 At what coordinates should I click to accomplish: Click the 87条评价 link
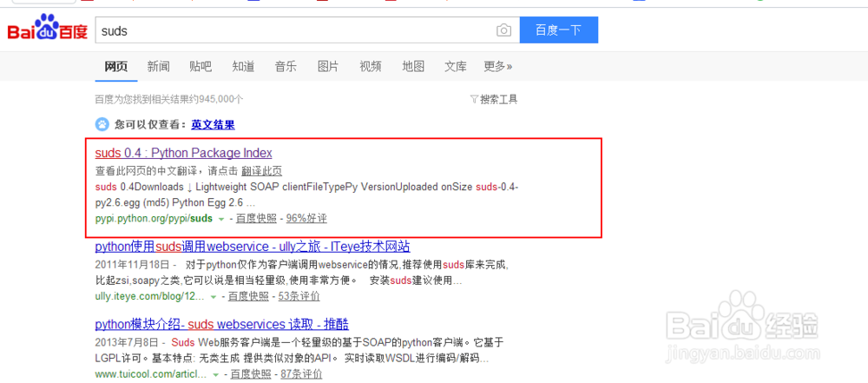click(301, 374)
